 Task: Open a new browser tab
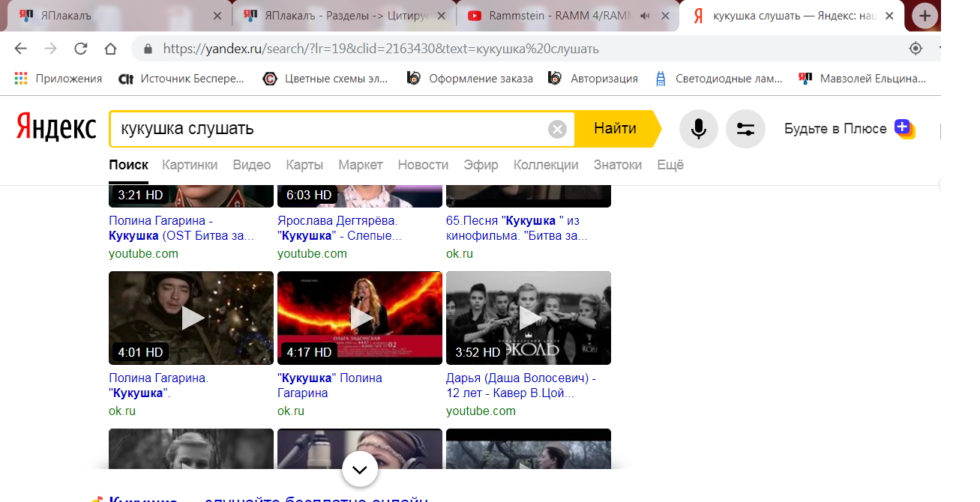click(x=925, y=16)
